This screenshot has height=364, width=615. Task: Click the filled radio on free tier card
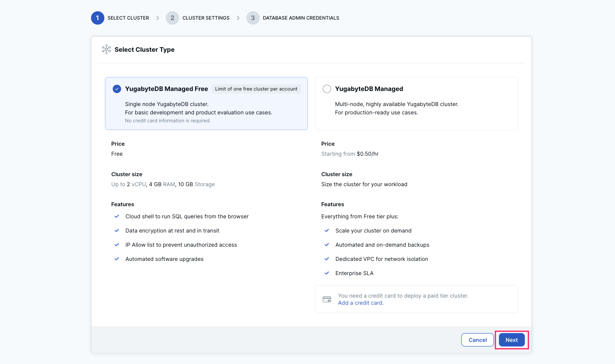(x=117, y=88)
